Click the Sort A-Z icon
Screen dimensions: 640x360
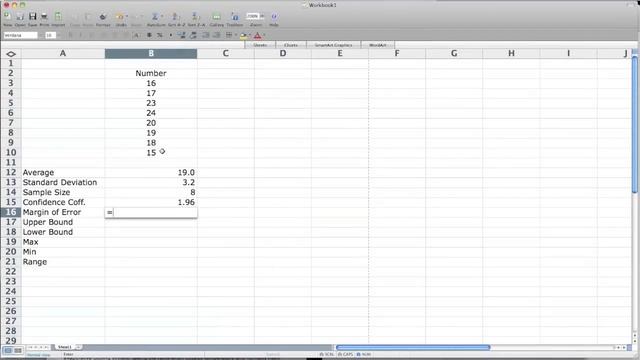175,16
